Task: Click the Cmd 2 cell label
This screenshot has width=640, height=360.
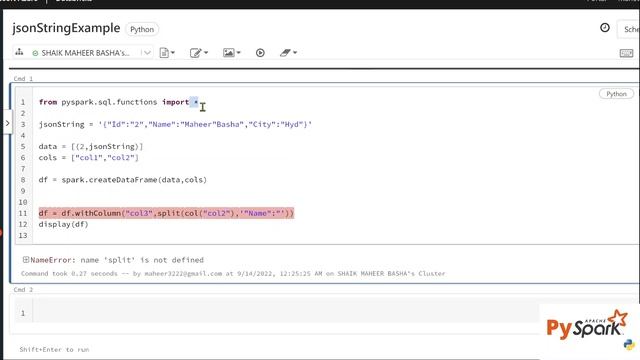Action: [x=23, y=289]
